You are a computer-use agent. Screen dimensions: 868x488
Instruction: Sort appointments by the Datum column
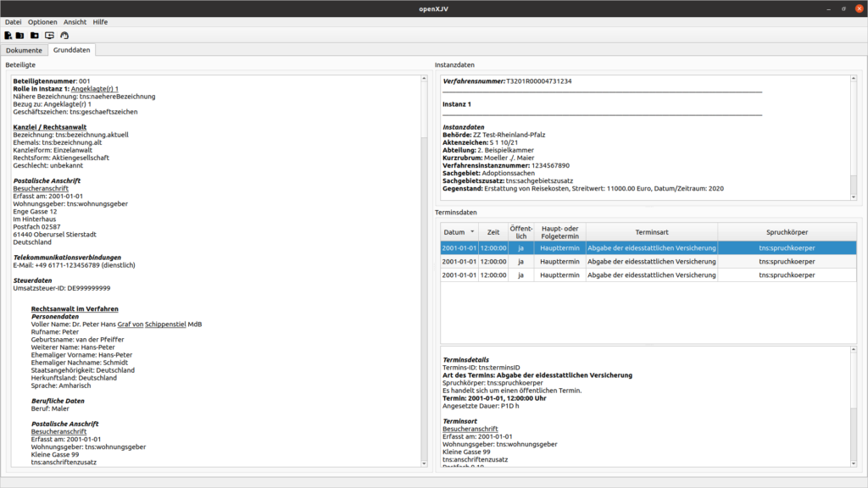click(x=459, y=232)
